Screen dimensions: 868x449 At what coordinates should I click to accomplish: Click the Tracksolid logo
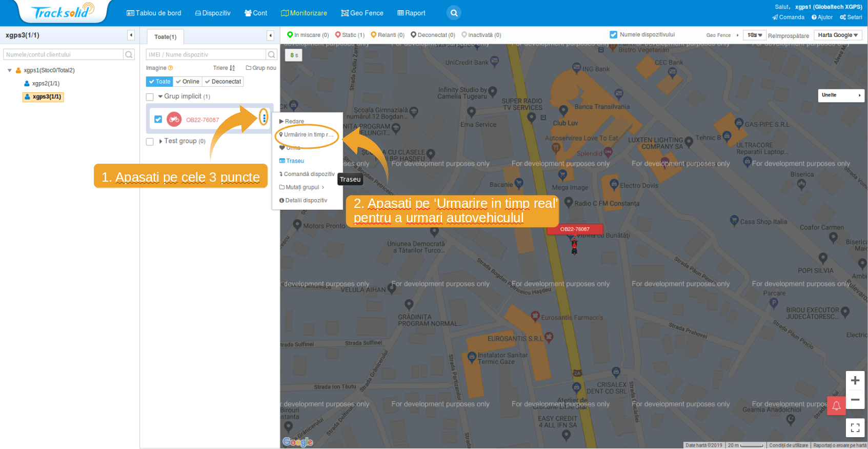[63, 11]
